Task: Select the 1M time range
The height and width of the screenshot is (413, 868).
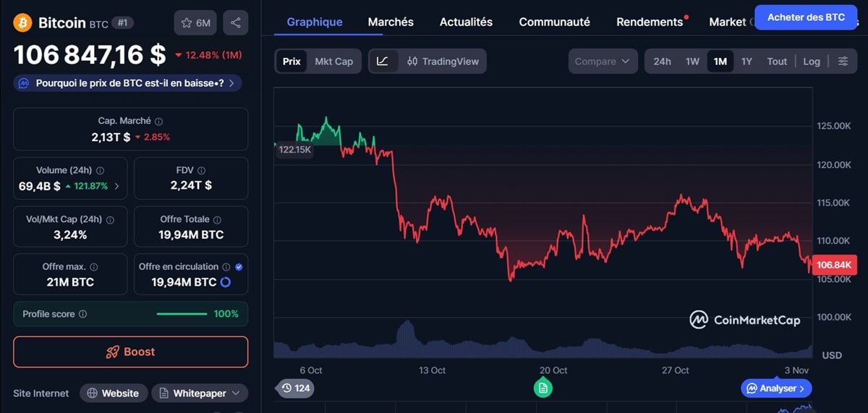Action: point(720,61)
